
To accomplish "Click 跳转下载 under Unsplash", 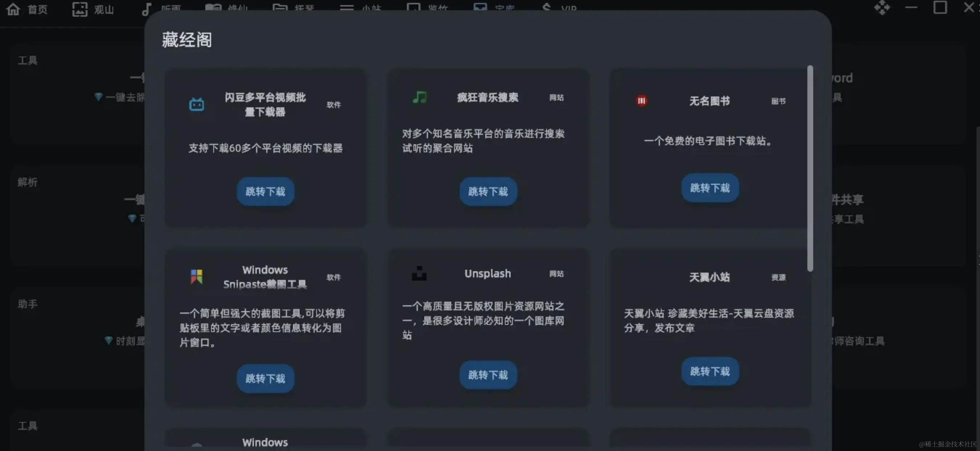I will pos(488,375).
